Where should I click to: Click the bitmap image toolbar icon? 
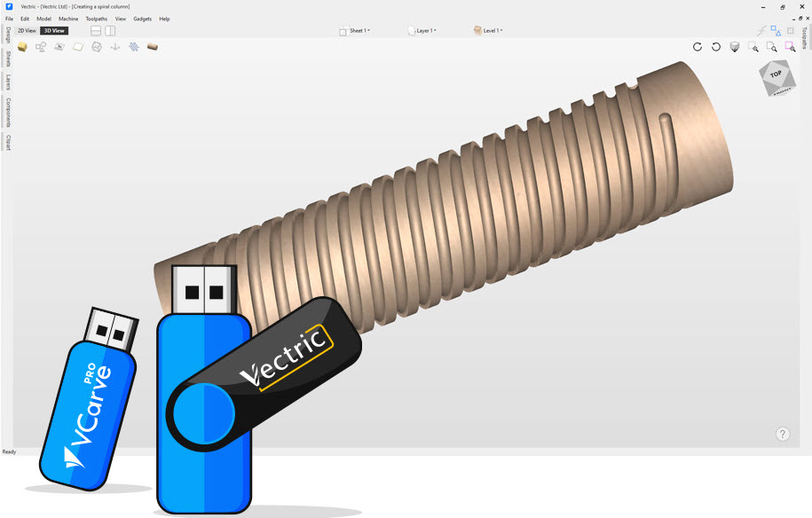59,47
